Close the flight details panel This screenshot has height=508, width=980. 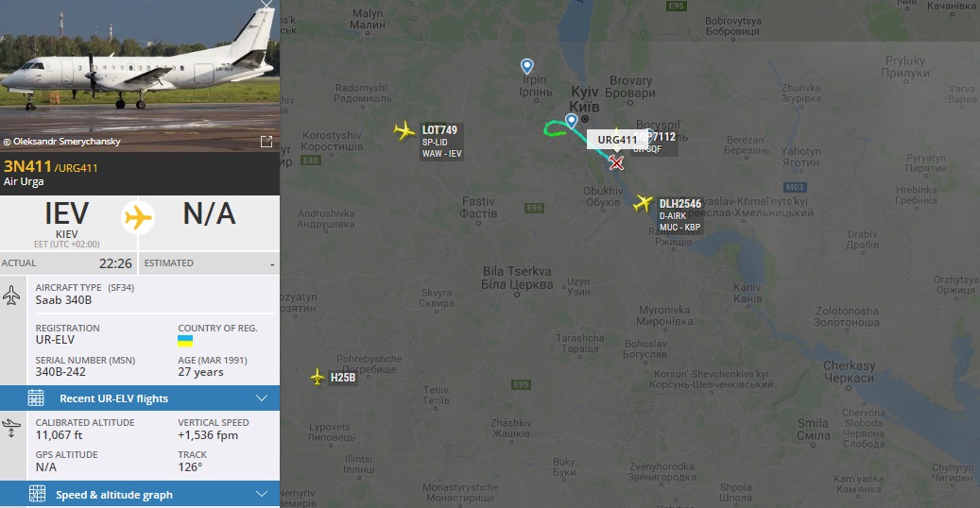[266, 5]
